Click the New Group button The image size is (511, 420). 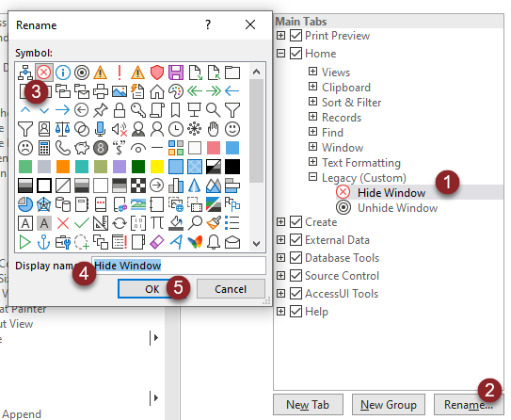click(x=389, y=405)
